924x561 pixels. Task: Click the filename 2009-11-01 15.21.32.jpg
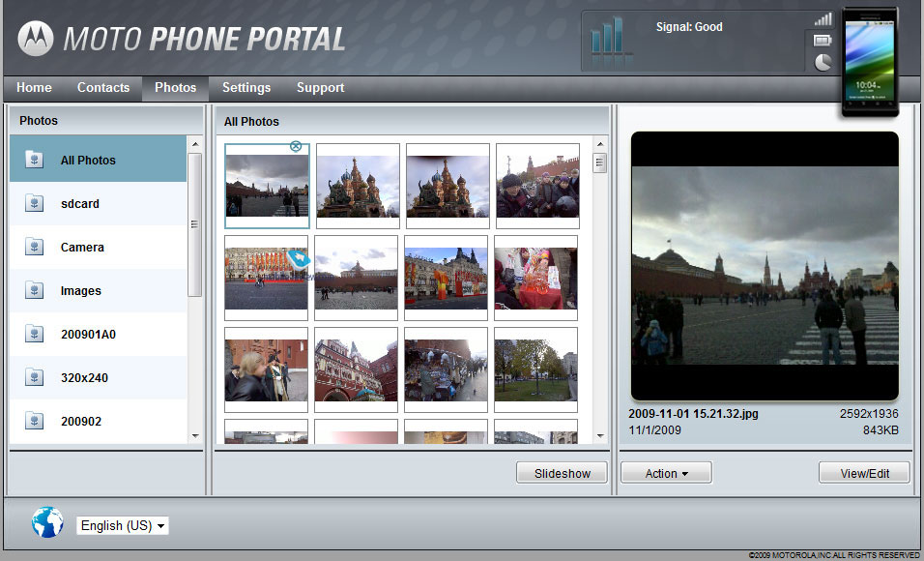(693, 414)
